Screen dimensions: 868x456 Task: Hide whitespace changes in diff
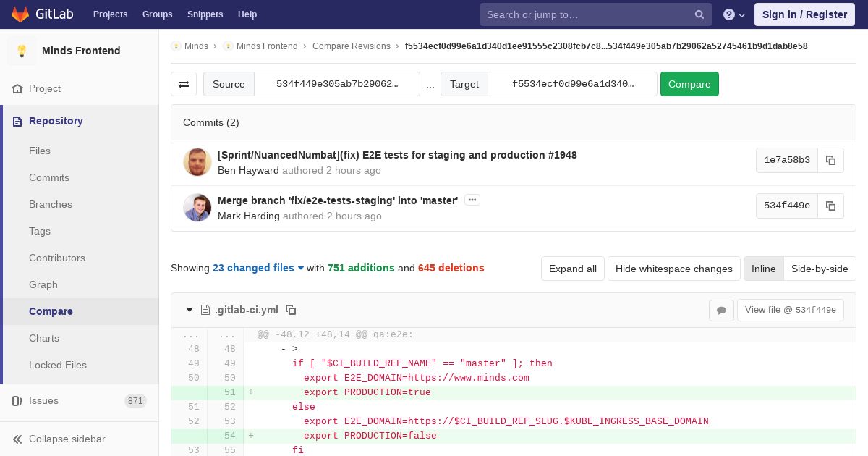[x=673, y=269]
